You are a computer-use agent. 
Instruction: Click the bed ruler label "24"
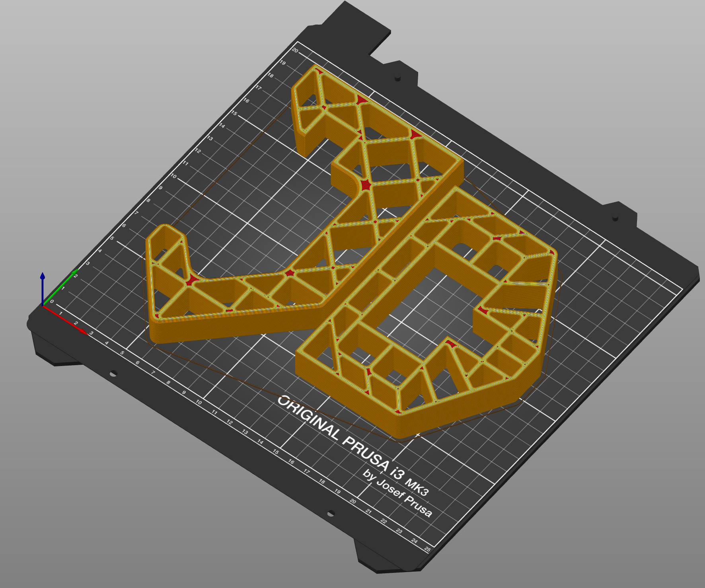click(x=415, y=541)
